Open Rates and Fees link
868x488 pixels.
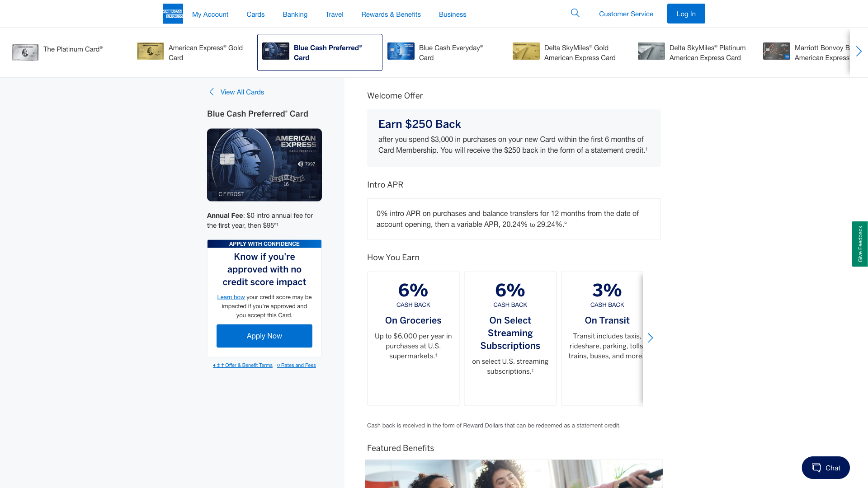click(x=297, y=365)
